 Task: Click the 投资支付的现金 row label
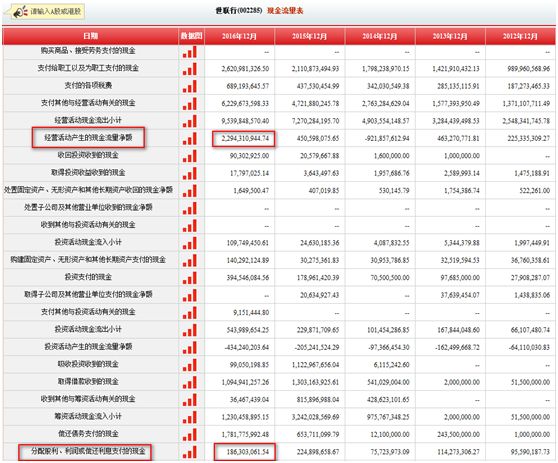pyautogui.click(x=88, y=277)
